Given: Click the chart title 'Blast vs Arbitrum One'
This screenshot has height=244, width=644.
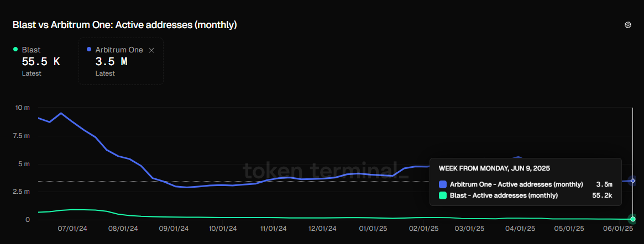Looking at the screenshot, I should [x=125, y=25].
